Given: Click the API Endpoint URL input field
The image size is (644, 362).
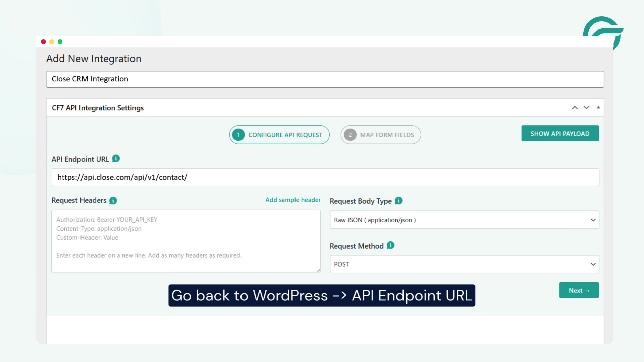Looking at the screenshot, I should tap(325, 177).
